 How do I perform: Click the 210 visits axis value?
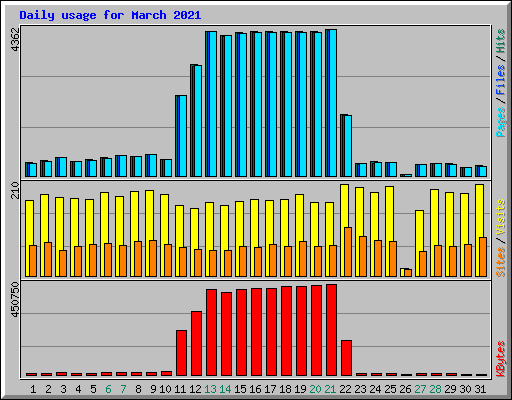(15, 190)
